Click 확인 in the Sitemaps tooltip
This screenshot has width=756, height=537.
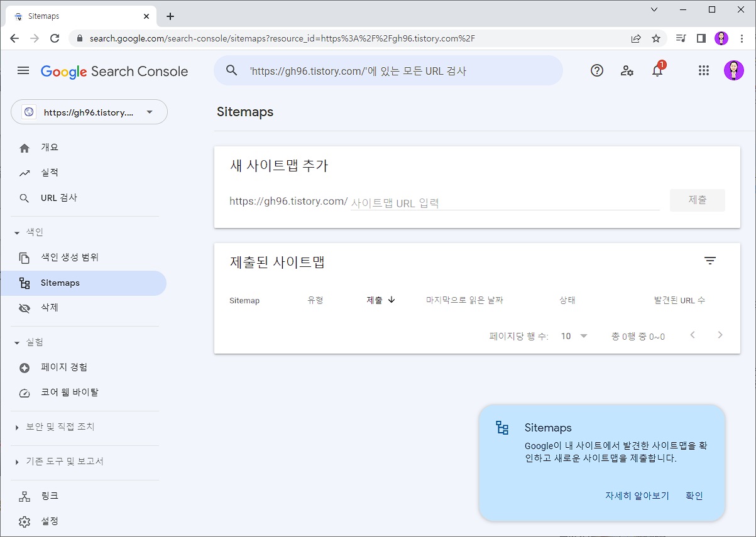[x=694, y=496]
